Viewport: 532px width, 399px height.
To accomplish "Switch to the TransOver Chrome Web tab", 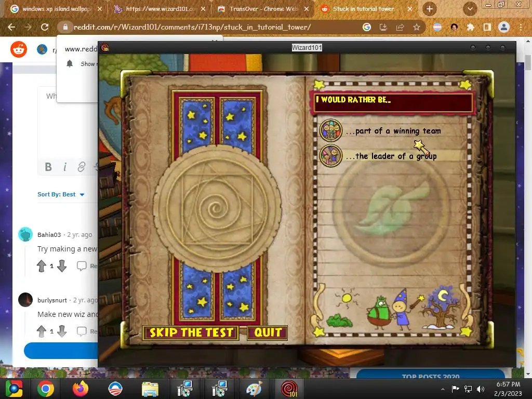I will tap(263, 9).
